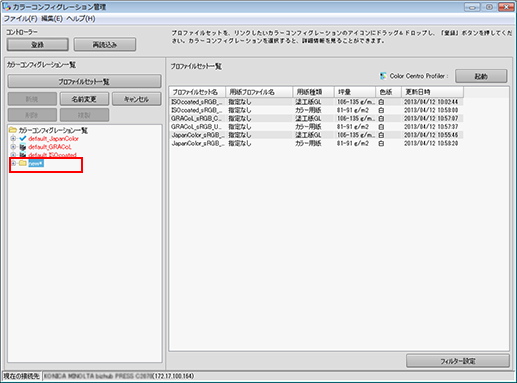Screen dimensions: 517x383
Task: Open フィルター設定 filter settings
Action: (458, 361)
